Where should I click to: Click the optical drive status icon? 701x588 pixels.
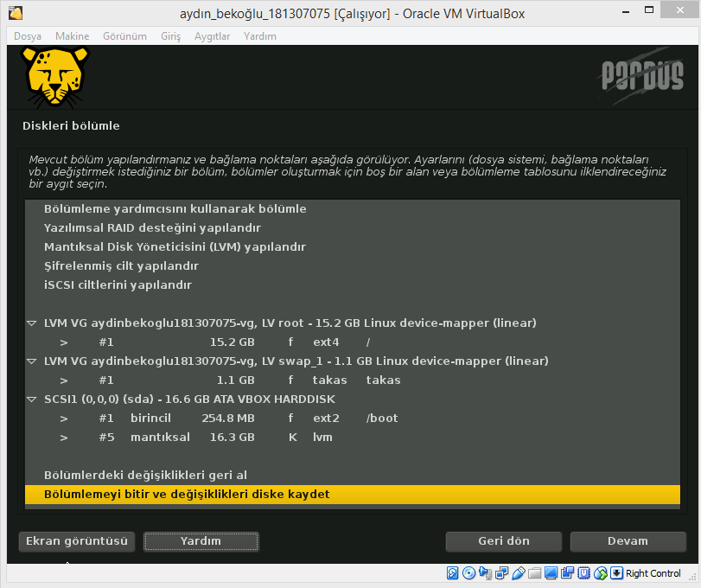pyautogui.click(x=468, y=572)
